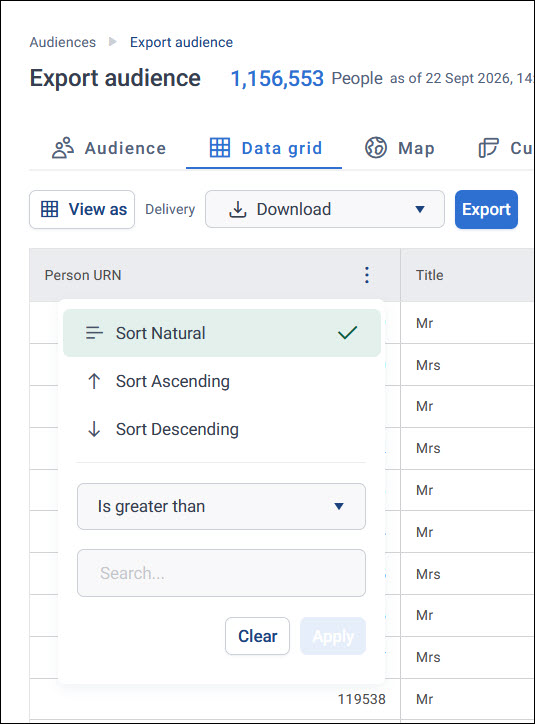This screenshot has width=535, height=724.
Task: Click the grid icon in View as
Action: tap(49, 209)
